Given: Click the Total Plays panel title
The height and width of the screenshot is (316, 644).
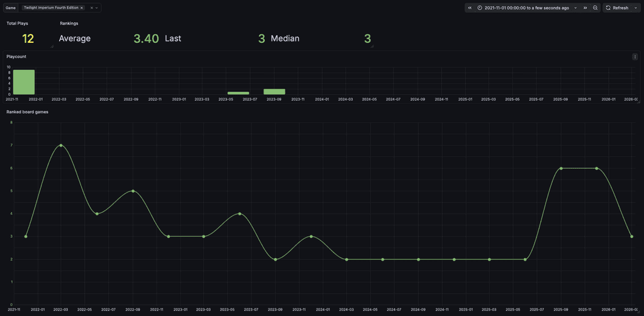Looking at the screenshot, I should click(x=17, y=23).
